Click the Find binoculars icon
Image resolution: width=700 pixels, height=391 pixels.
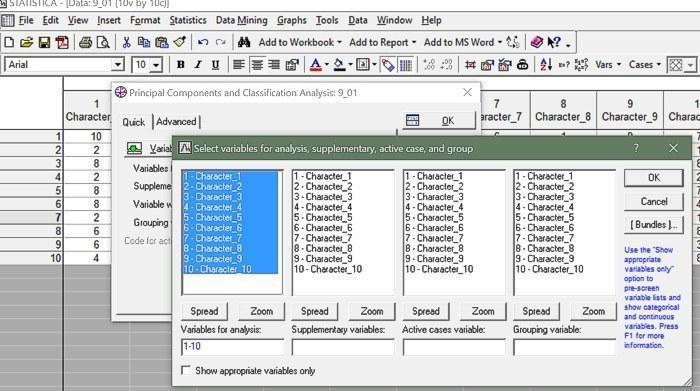pos(244,42)
